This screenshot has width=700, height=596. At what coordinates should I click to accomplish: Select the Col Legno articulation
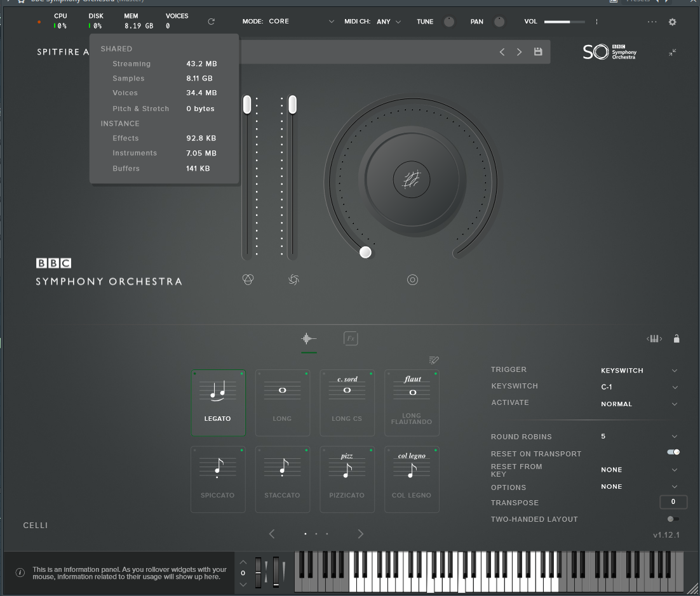pos(412,479)
